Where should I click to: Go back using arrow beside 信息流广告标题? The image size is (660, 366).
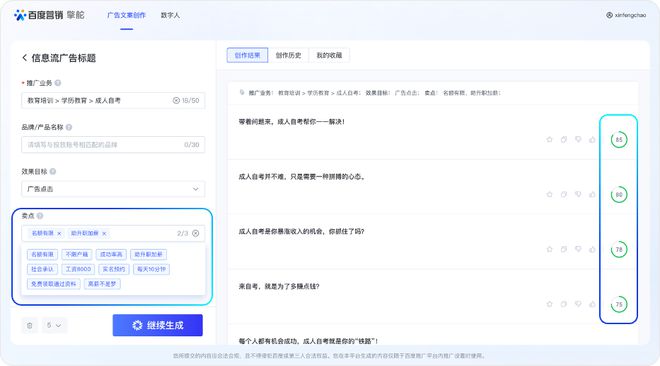pyautogui.click(x=24, y=58)
